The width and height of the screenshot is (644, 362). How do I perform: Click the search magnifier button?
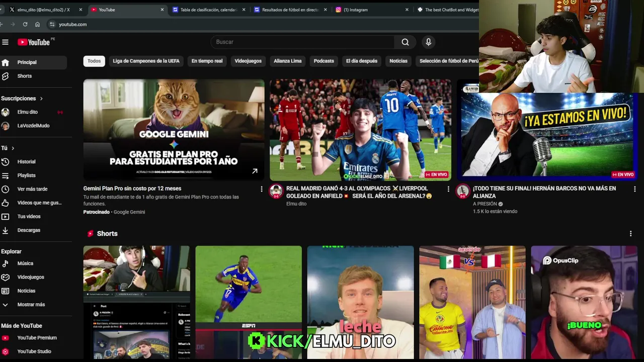(x=405, y=42)
